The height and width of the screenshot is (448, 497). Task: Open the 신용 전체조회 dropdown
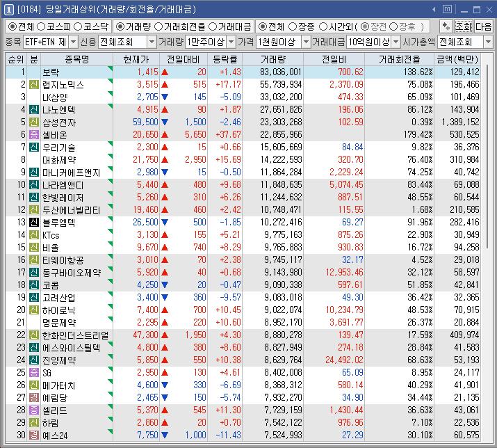[x=152, y=42]
